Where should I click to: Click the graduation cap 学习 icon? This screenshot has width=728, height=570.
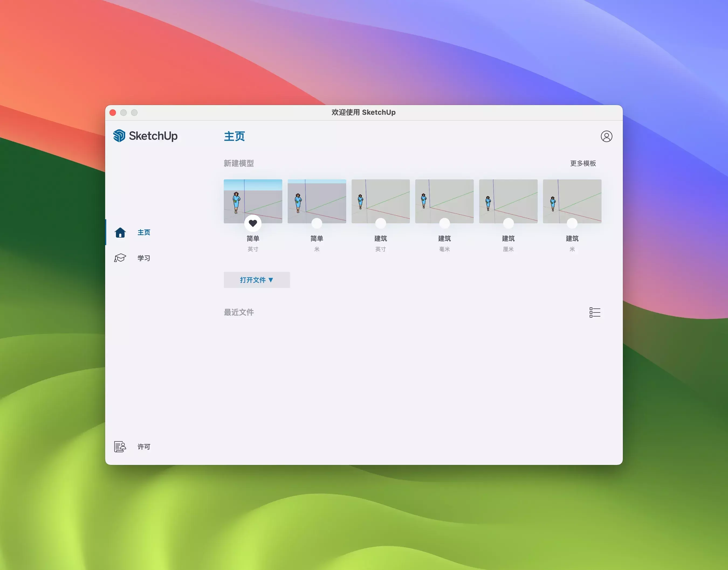[120, 258]
